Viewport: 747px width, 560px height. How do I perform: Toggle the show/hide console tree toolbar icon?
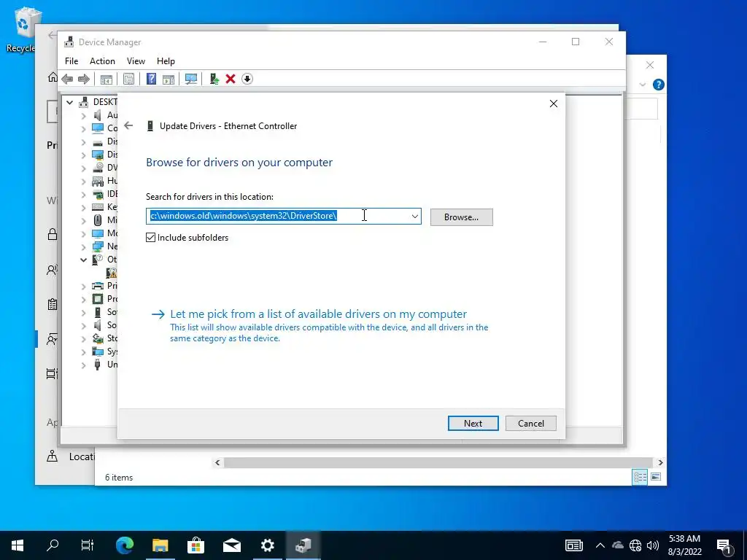pyautogui.click(x=106, y=79)
